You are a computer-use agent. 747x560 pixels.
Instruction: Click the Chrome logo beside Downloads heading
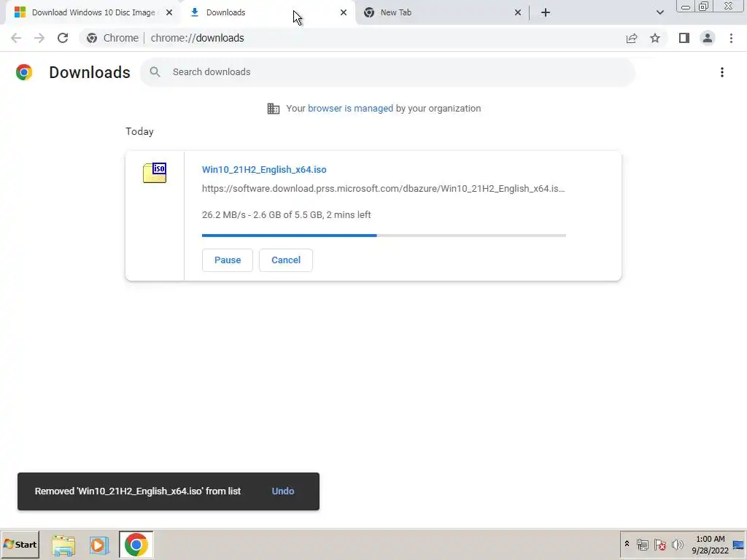click(24, 72)
